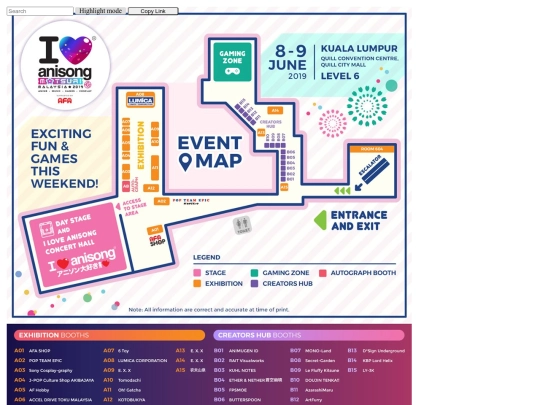The image size is (540, 405).
Task: Click the pink Stage legend swatch
Action: 197,273
